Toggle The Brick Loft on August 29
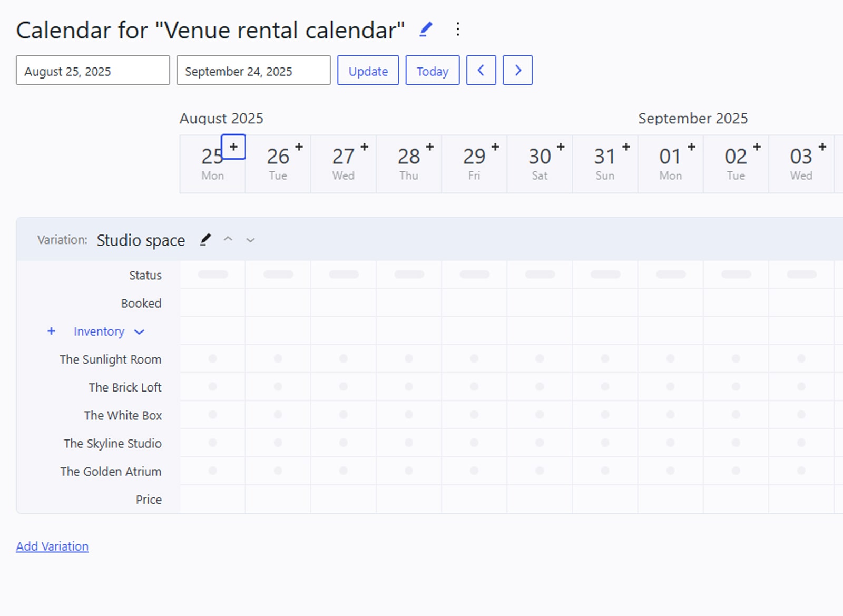This screenshot has height=616, width=843. tap(474, 387)
